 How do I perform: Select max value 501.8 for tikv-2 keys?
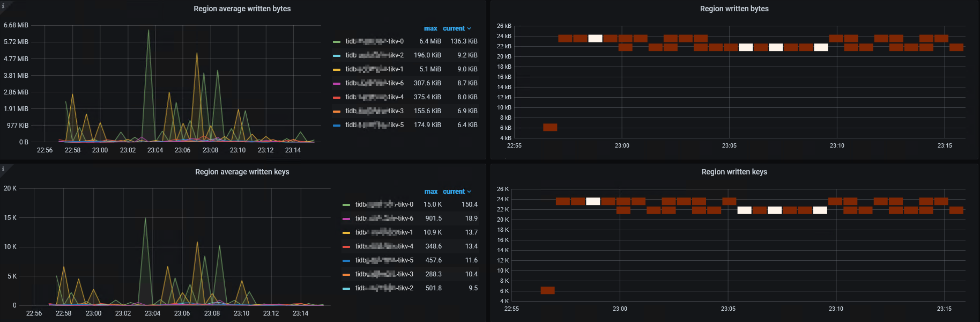(x=434, y=288)
